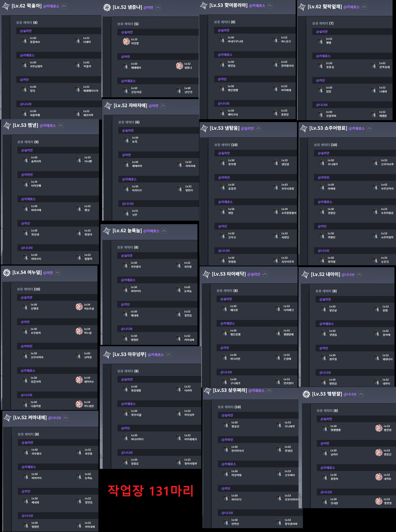Collapse the [Lv.52 내아미] panel with chevron
This screenshot has height=532, width=396.
359,274
